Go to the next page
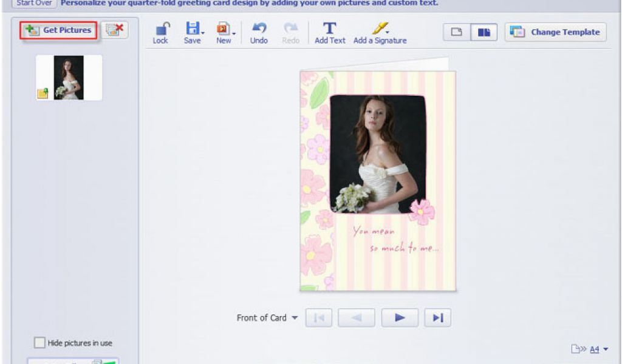The image size is (622, 364). point(400,318)
